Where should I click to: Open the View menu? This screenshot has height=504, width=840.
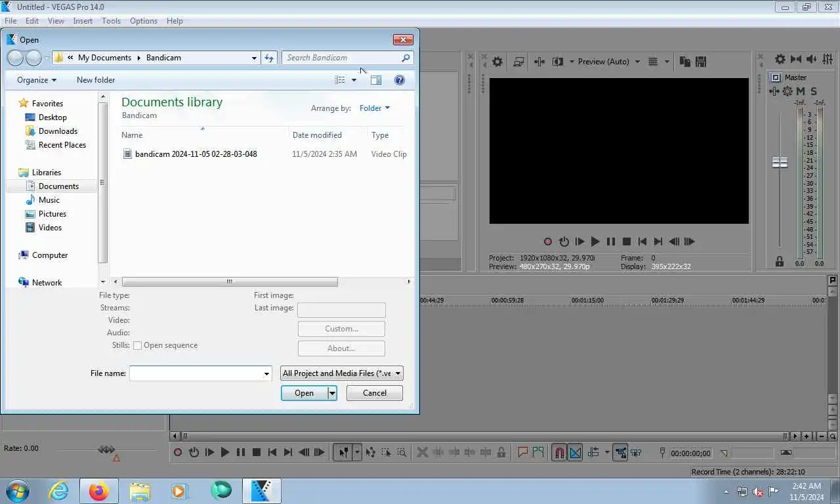[56, 21]
